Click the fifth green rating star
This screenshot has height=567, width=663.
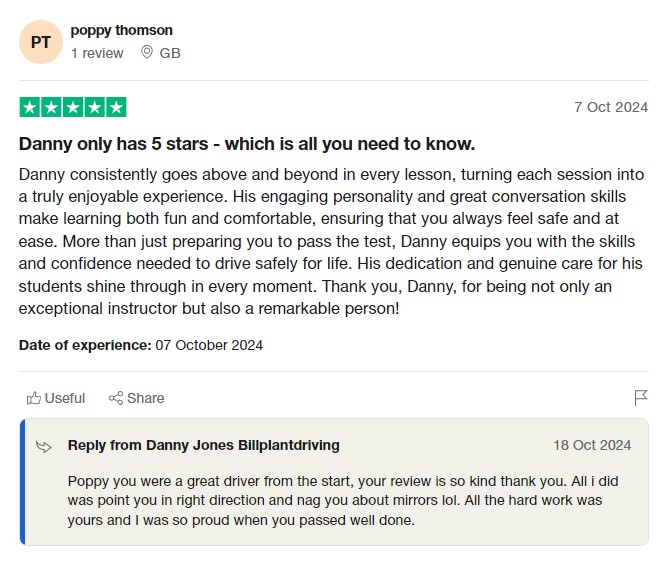(116, 107)
